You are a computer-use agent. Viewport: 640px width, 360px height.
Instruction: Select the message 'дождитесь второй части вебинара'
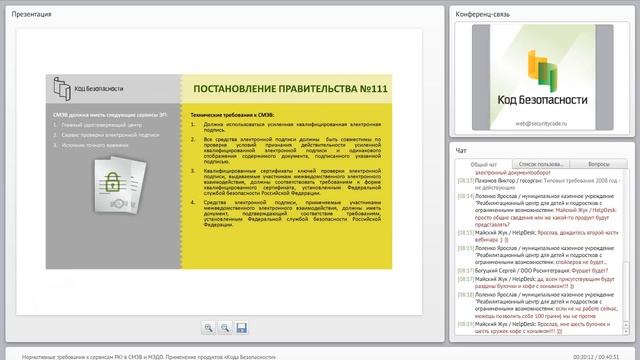pyautogui.click(x=538, y=236)
